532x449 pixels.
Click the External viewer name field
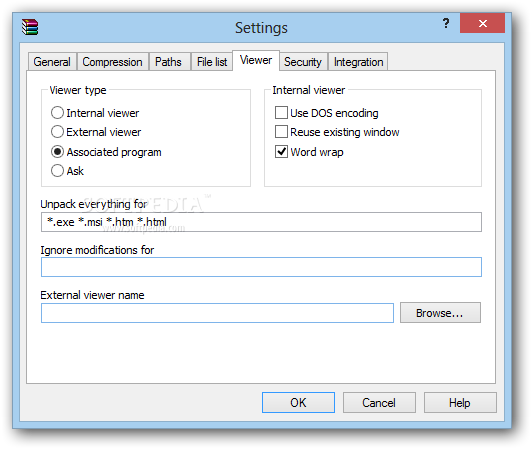[217, 313]
